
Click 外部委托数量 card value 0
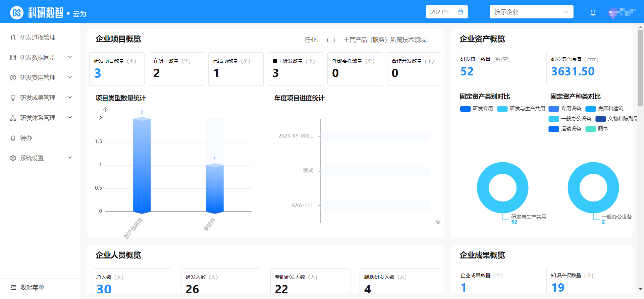pyautogui.click(x=335, y=73)
